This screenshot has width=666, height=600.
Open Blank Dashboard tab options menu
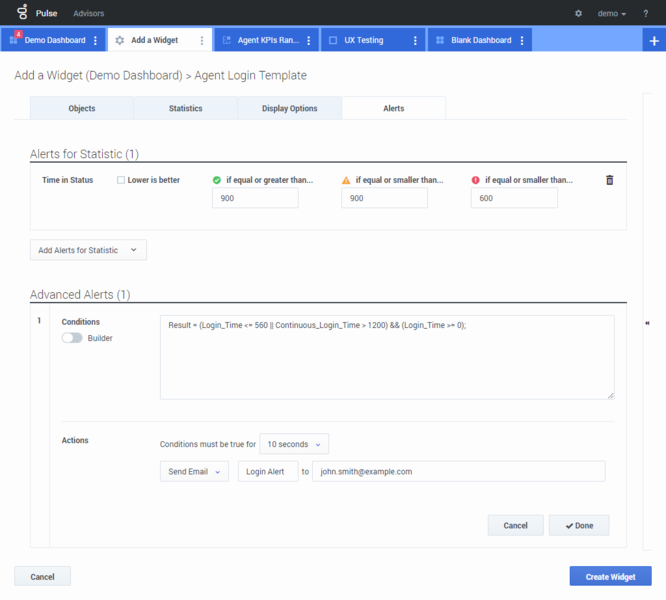coord(522,41)
